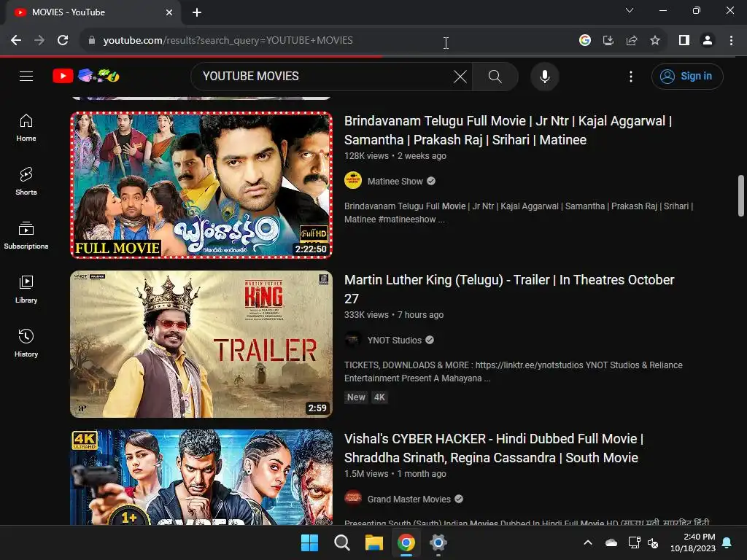Open Vishal's CYBER HACKER title link
The image size is (747, 560).
pyautogui.click(x=494, y=448)
